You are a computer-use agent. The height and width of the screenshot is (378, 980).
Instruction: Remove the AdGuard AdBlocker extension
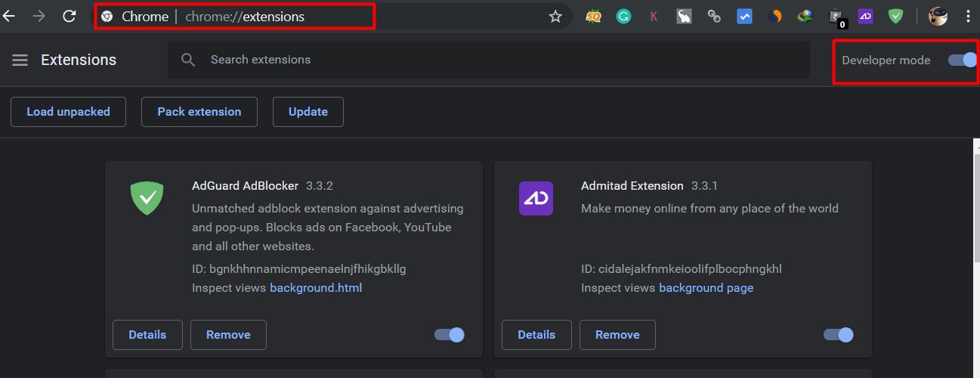(x=228, y=335)
